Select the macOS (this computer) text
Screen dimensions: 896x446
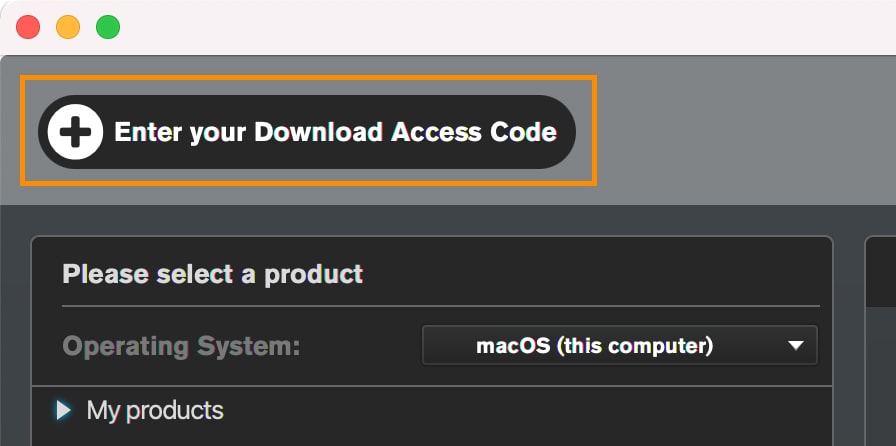594,346
